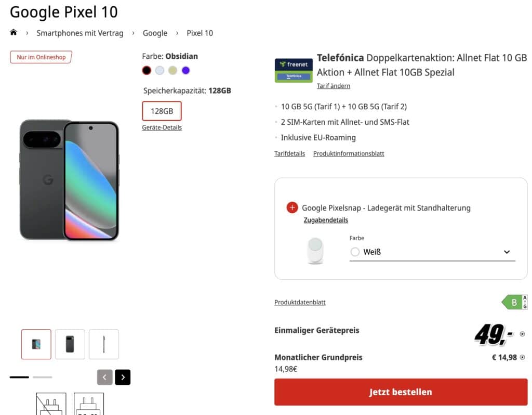Open the Farbe Weiß dropdown
532x415 pixels.
click(432, 252)
